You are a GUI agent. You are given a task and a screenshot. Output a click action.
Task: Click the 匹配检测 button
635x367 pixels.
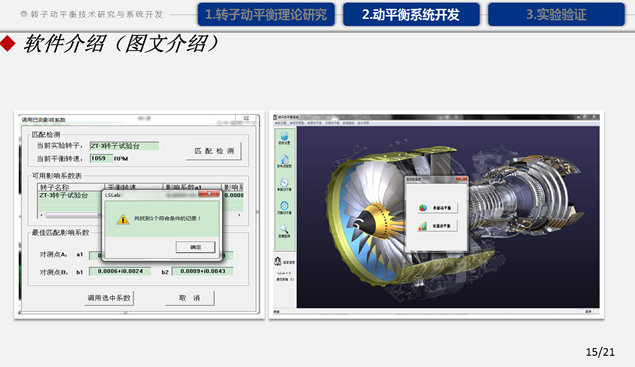point(214,151)
